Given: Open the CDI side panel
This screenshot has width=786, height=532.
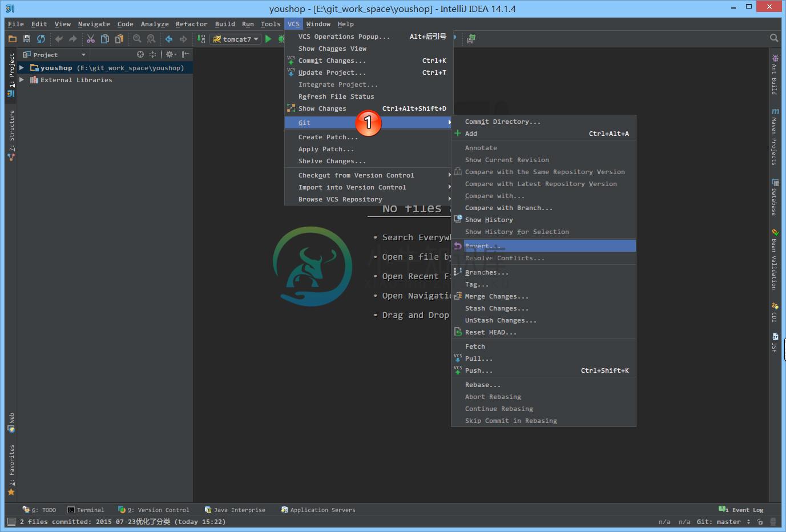Looking at the screenshot, I should (x=775, y=313).
